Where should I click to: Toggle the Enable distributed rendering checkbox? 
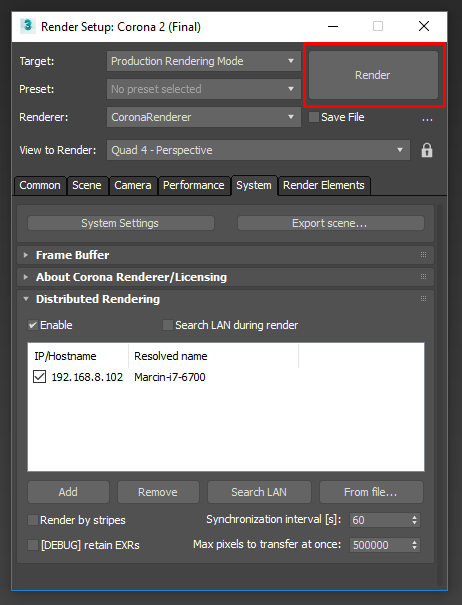(33, 325)
